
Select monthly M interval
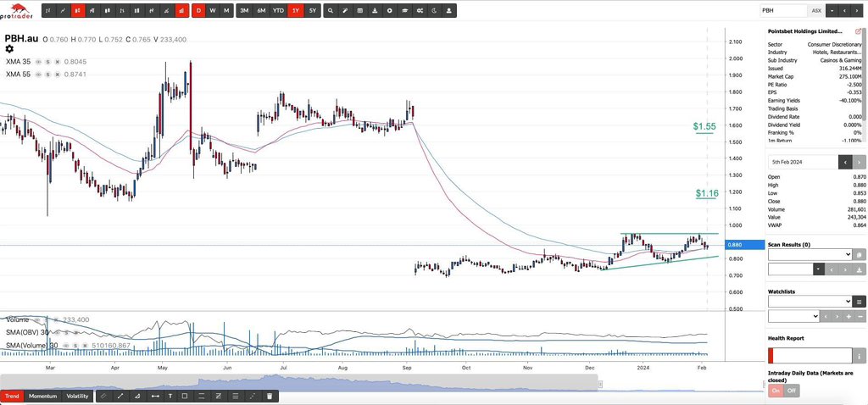pos(226,10)
